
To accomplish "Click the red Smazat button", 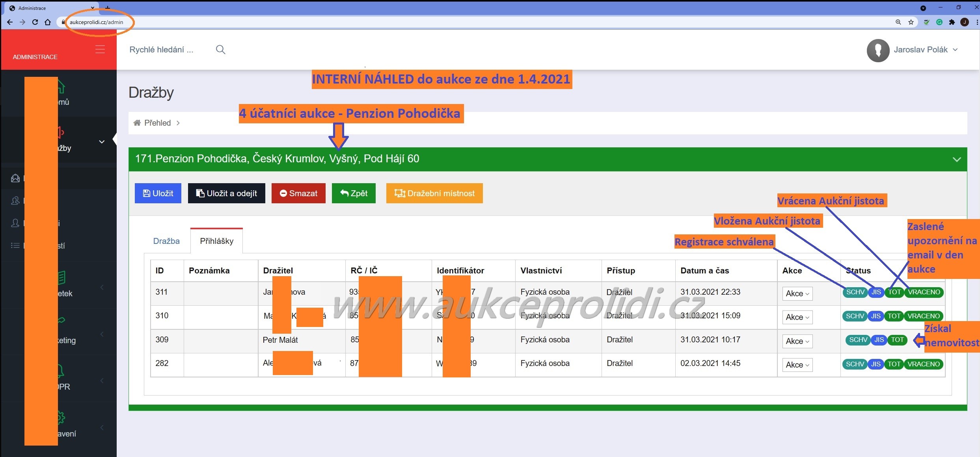I will pos(298,193).
